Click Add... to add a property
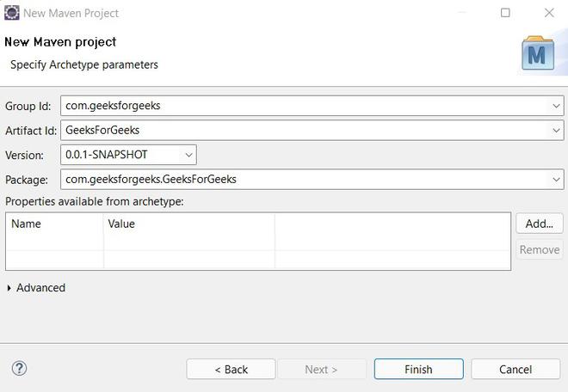Screen dimensions: 568x392 click(539, 224)
